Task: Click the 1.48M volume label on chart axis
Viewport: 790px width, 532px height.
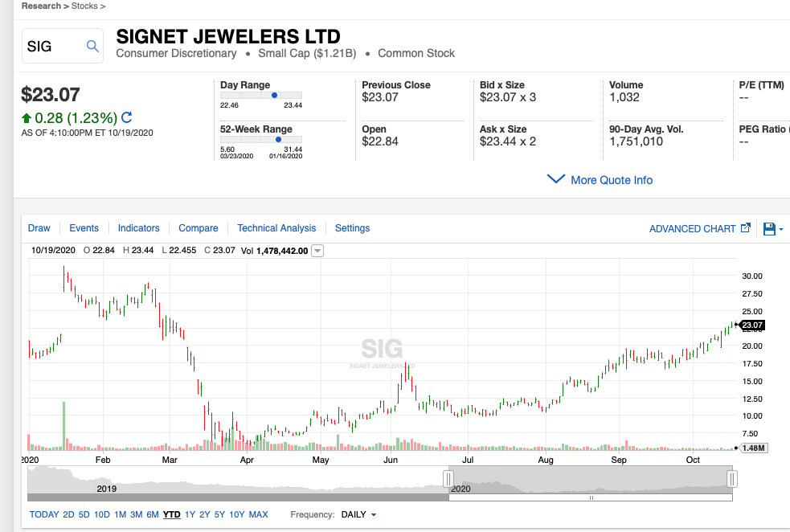Action: click(754, 448)
